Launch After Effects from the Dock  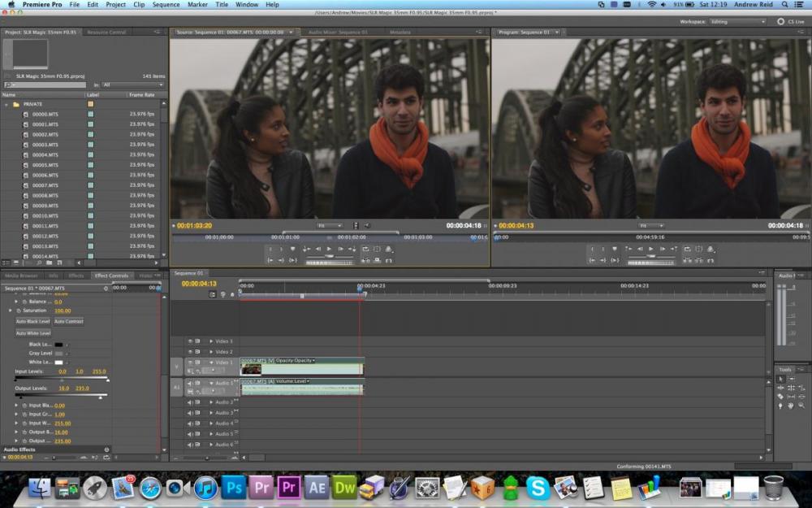(x=317, y=487)
